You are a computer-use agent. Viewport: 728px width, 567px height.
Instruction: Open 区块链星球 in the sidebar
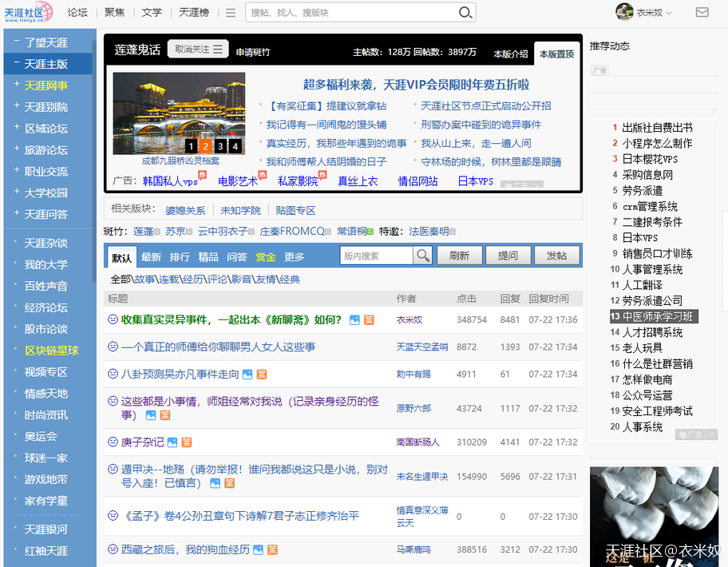coord(52,351)
